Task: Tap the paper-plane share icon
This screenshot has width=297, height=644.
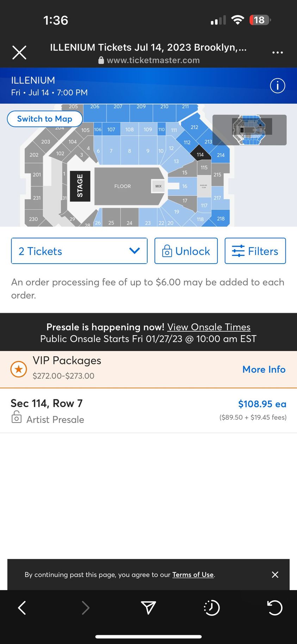Action: pyautogui.click(x=148, y=608)
